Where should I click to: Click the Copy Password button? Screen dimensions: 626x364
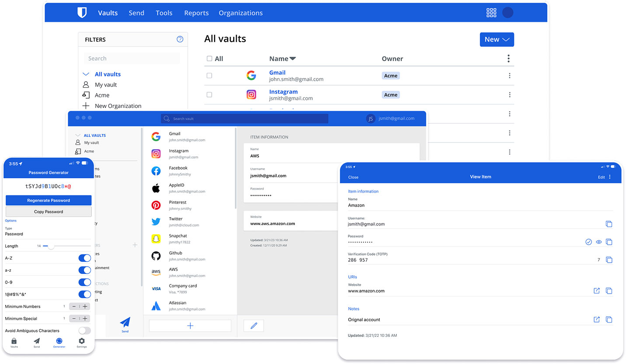coord(49,211)
